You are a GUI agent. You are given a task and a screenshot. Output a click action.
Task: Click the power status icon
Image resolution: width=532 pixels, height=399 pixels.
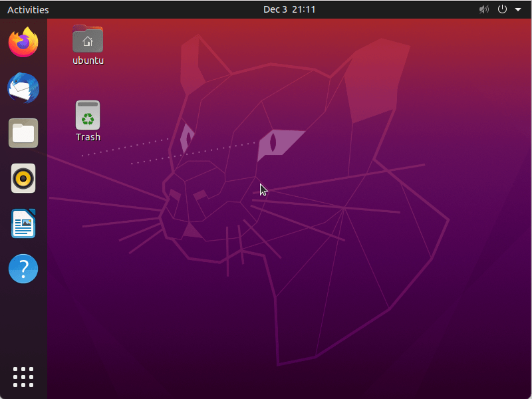click(502, 9)
